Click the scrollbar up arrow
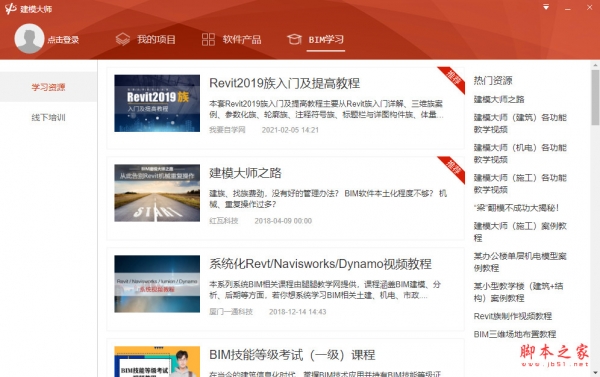The width and height of the screenshot is (600, 377). (x=595, y=65)
